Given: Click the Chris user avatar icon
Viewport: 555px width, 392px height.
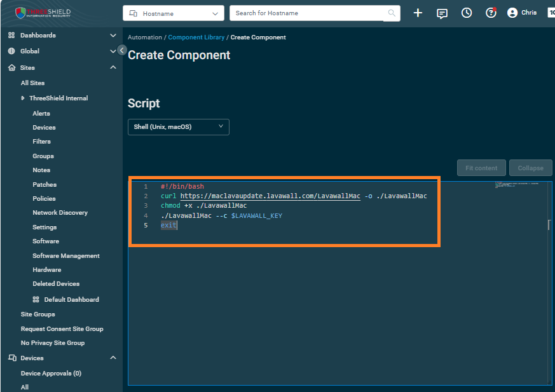Looking at the screenshot, I should [512, 13].
